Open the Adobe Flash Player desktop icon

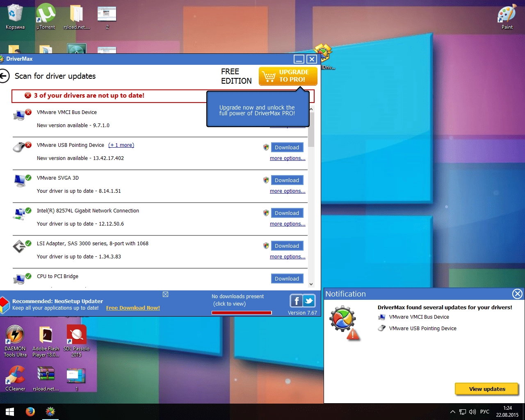point(46,341)
